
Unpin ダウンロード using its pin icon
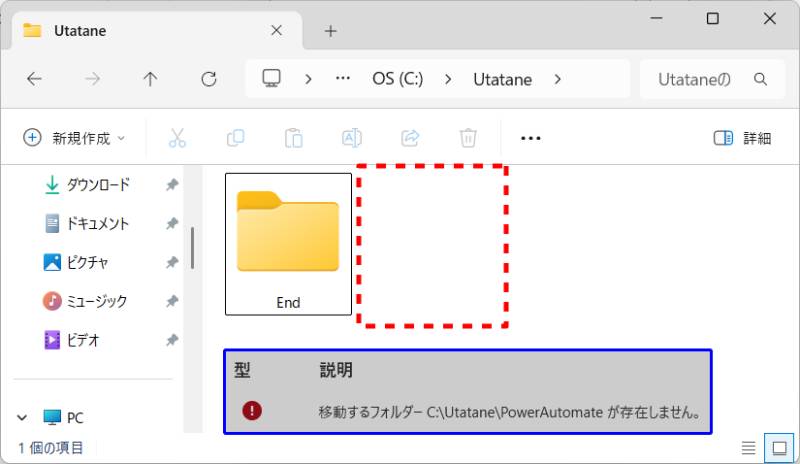pos(172,184)
